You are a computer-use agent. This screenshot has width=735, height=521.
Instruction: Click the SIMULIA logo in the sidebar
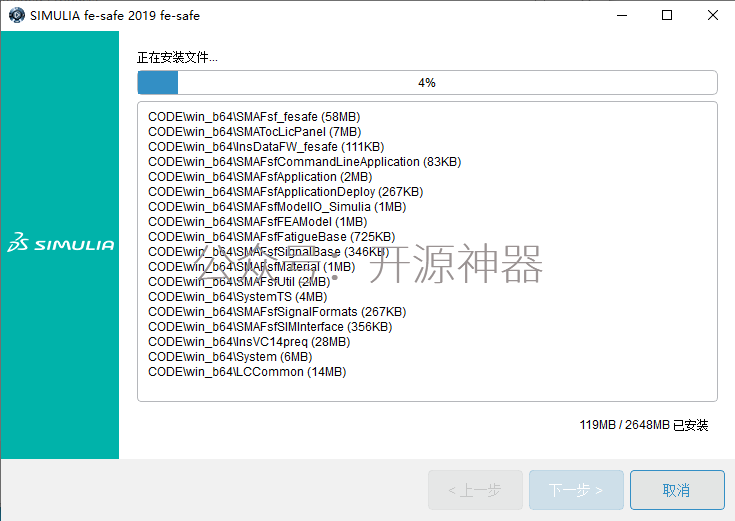(x=60, y=242)
